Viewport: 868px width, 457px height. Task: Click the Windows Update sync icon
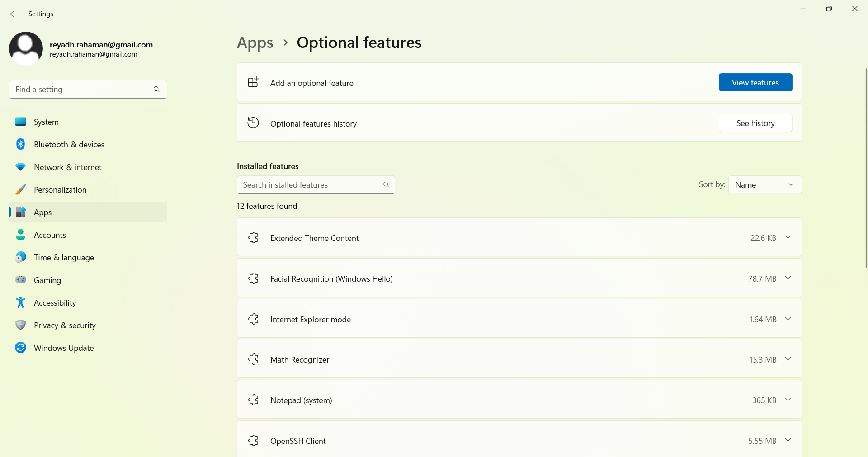[x=20, y=348]
